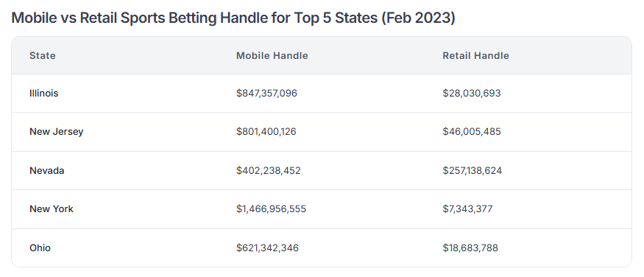Click New York retail handle $7,343,377

pos(467,208)
